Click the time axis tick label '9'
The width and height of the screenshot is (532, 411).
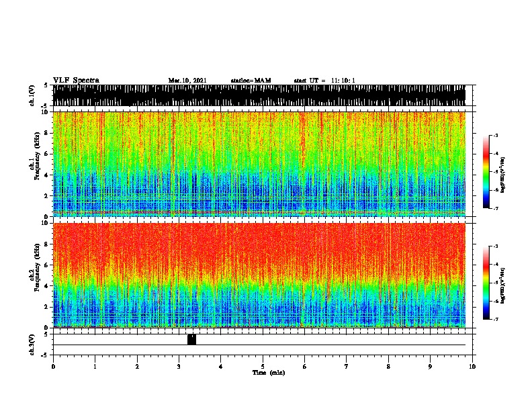pos(430,366)
